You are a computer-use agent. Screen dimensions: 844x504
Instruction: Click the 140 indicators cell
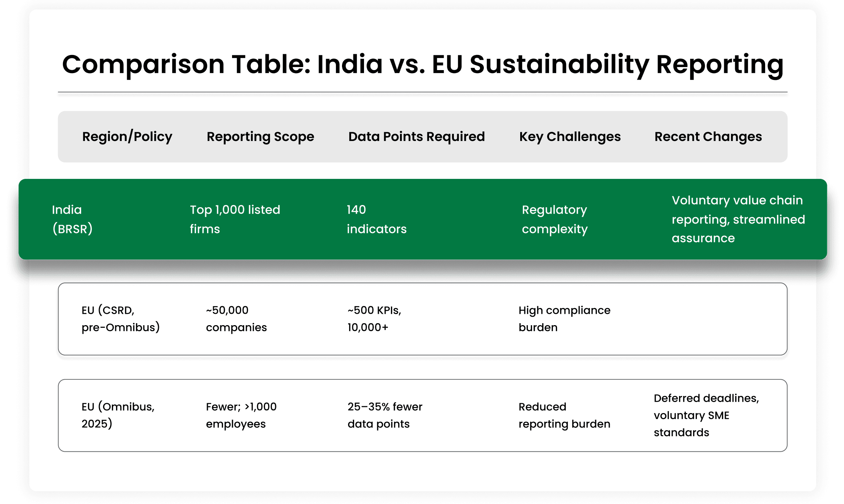point(377,219)
